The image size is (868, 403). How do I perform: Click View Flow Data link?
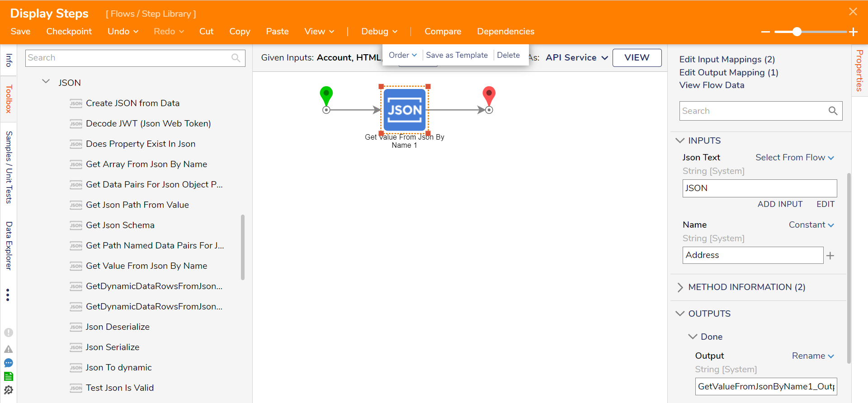tap(712, 85)
